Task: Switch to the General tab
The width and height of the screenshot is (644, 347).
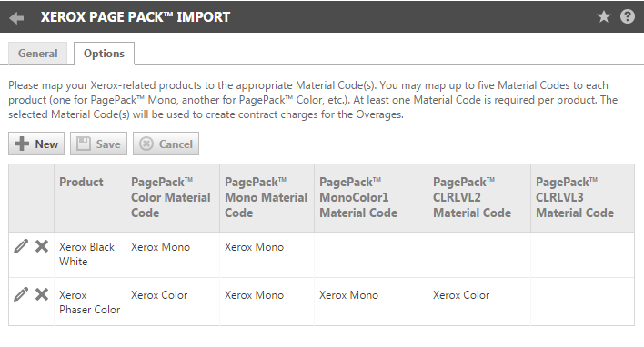Action: coord(38,54)
